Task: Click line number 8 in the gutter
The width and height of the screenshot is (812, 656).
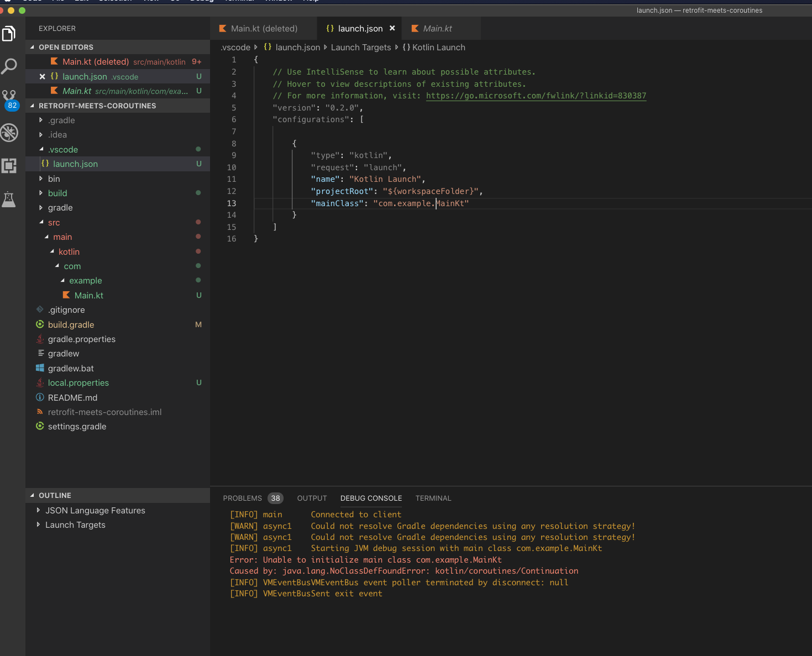Action: 234,143
